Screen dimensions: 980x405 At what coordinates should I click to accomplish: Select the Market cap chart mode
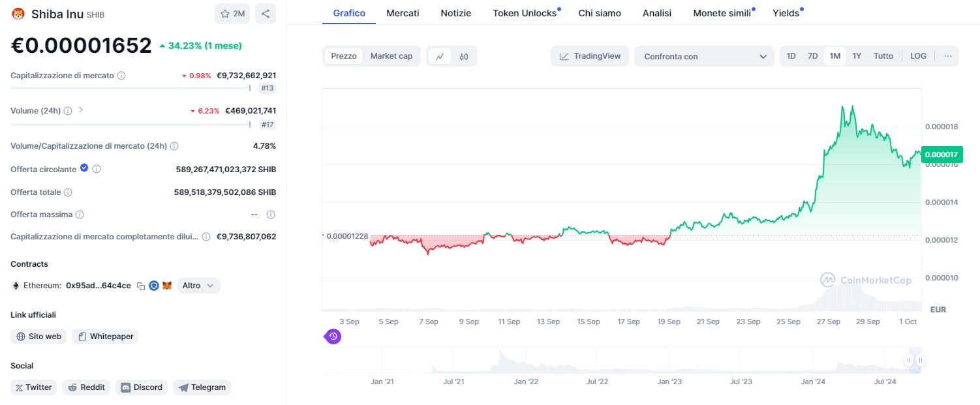391,56
